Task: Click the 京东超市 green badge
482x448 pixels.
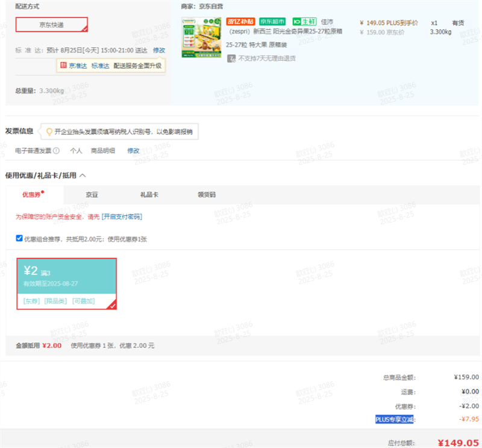Action: (274, 22)
